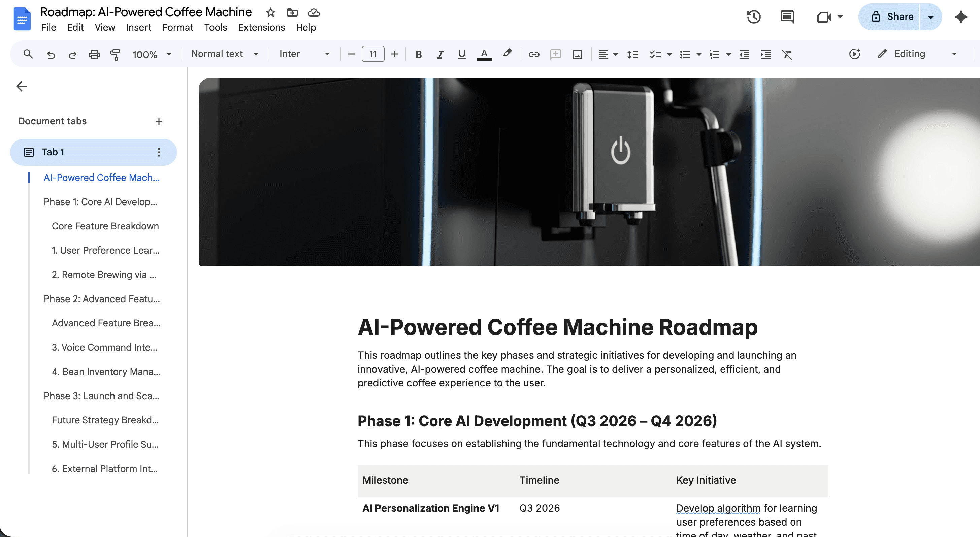Click the Gemini sparkle icon
Image resolution: width=980 pixels, height=537 pixels.
point(960,17)
